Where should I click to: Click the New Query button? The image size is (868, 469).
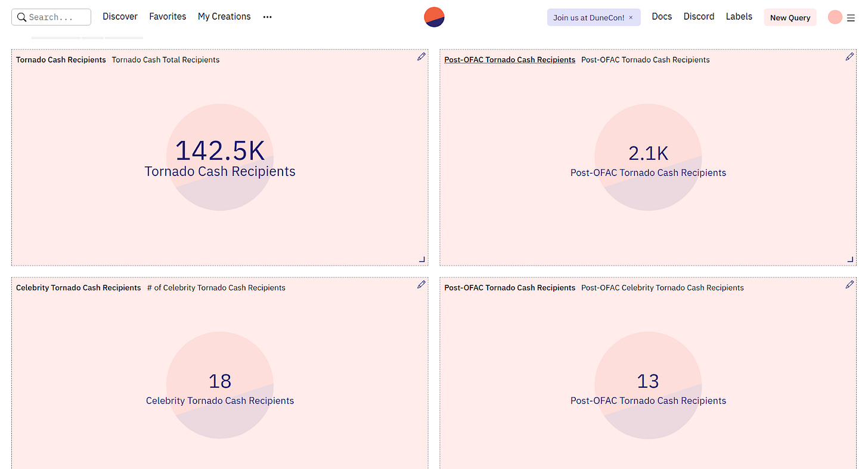790,17
